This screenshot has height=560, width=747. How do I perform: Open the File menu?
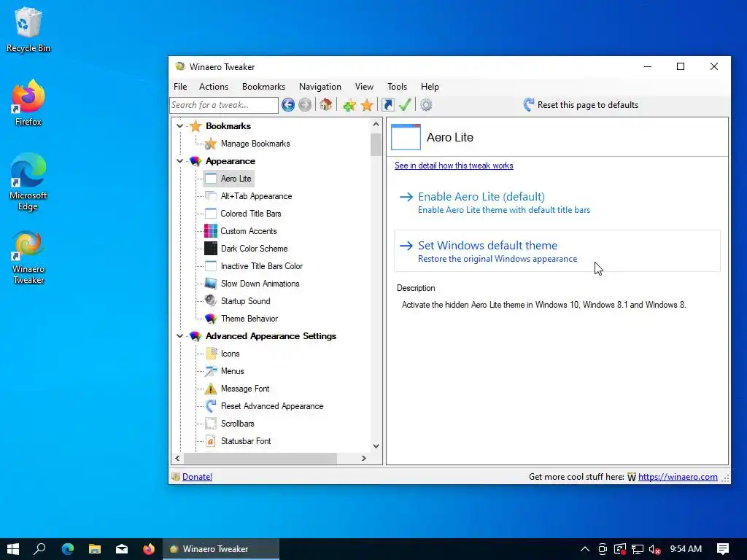[x=180, y=87]
